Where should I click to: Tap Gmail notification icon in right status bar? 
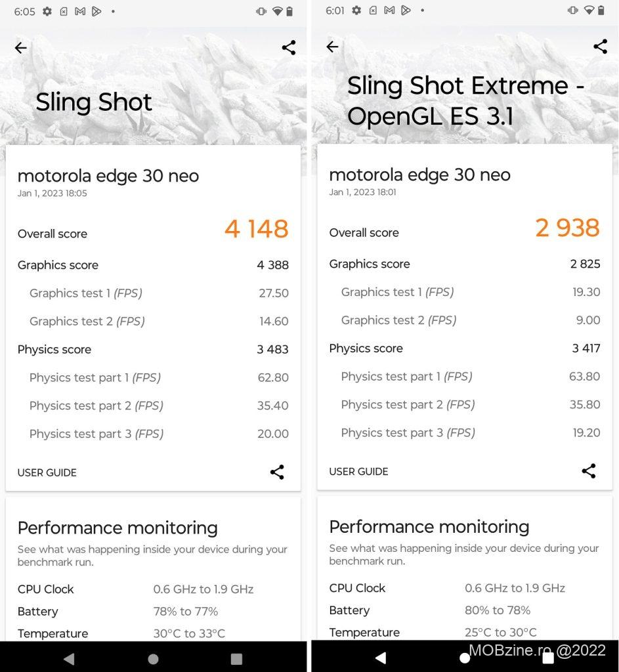pyautogui.click(x=390, y=10)
